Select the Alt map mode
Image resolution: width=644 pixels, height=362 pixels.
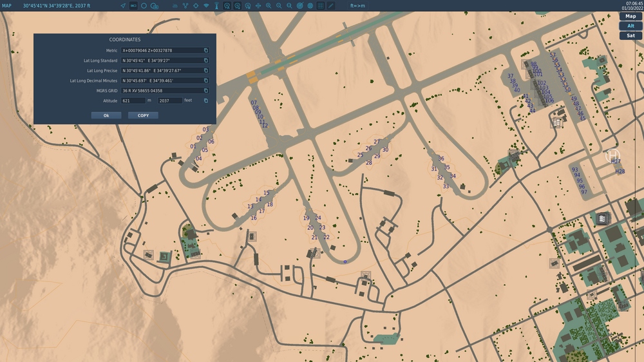[x=630, y=26]
